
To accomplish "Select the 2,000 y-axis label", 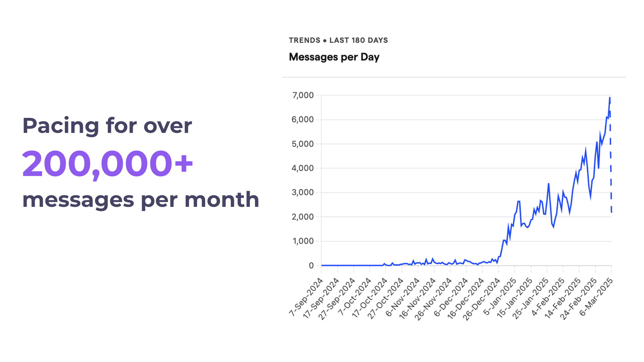I will click(x=303, y=217).
